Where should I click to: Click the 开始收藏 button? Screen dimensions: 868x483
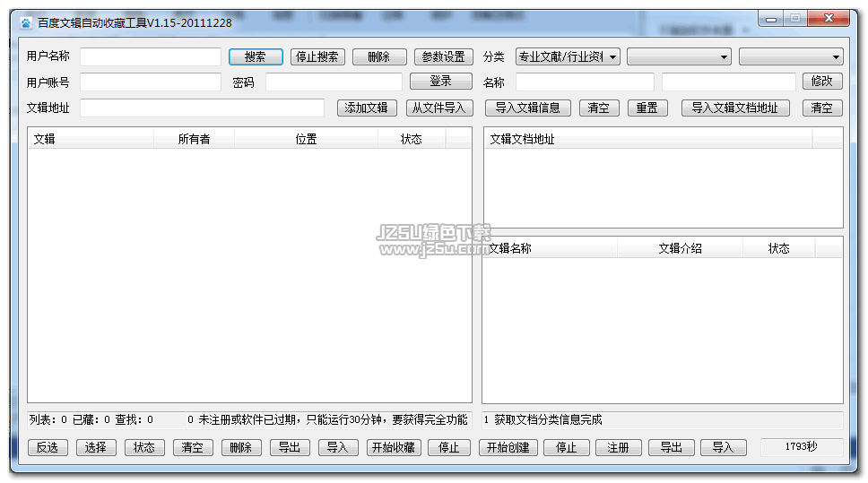[395, 447]
